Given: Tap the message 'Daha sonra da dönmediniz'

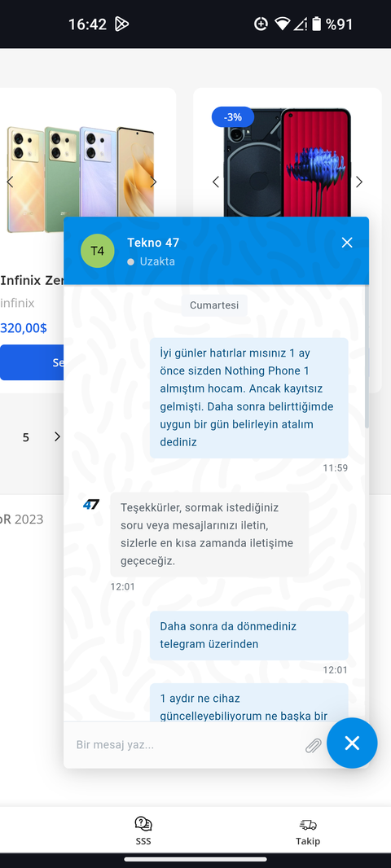Looking at the screenshot, I should point(248,635).
